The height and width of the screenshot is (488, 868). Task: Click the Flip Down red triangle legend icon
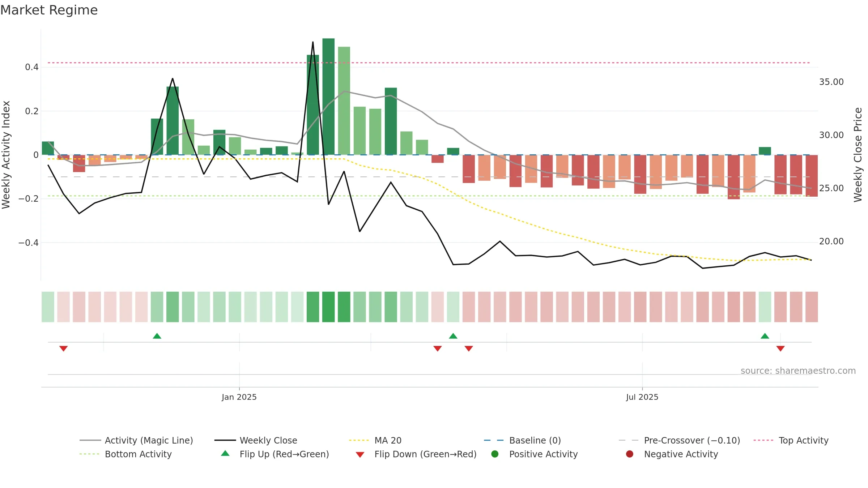[360, 455]
